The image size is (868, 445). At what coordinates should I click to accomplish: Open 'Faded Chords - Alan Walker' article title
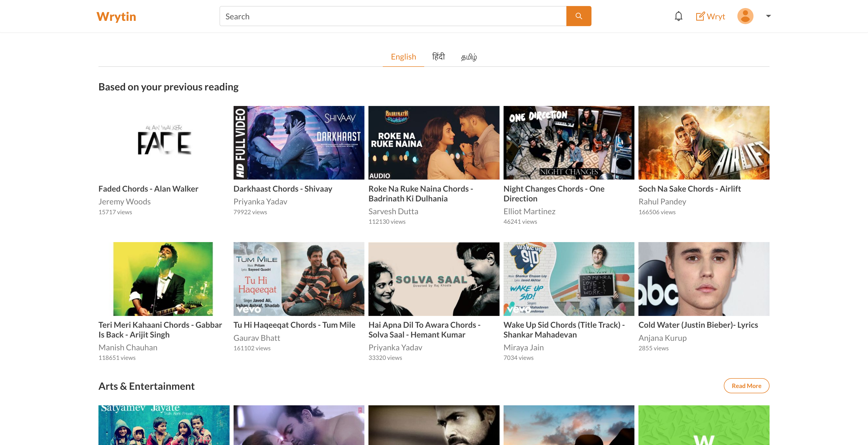point(148,189)
